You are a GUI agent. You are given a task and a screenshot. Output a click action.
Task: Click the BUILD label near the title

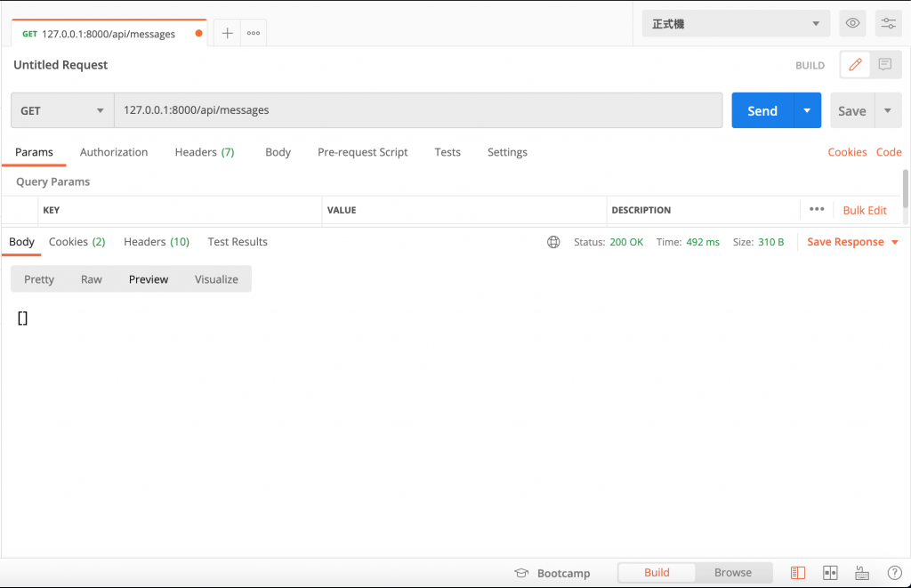coord(810,66)
